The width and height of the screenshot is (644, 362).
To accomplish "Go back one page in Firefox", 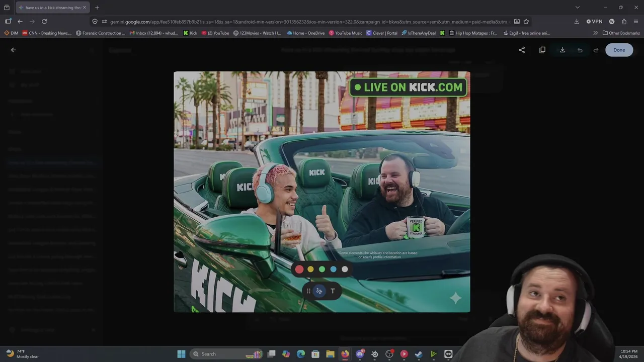I will click(20, 22).
